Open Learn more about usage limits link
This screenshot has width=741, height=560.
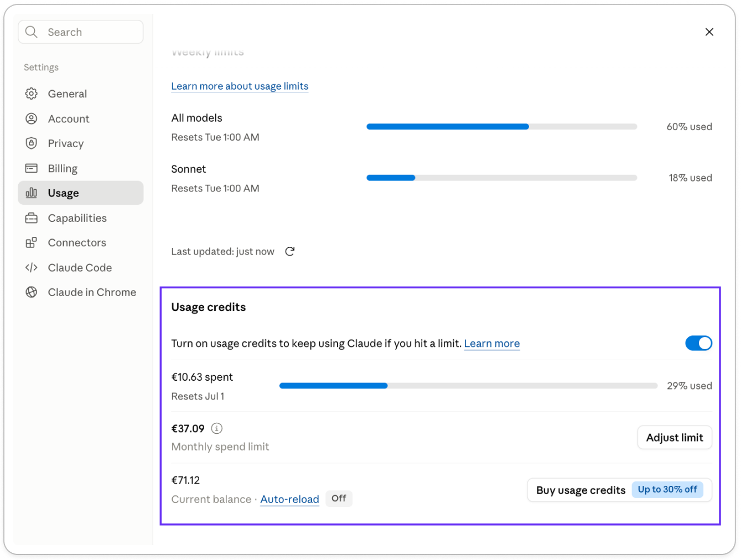[x=240, y=86]
